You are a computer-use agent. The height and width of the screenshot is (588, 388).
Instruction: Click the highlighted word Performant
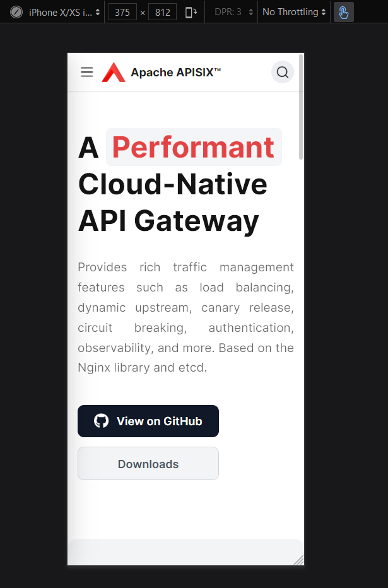point(194,147)
